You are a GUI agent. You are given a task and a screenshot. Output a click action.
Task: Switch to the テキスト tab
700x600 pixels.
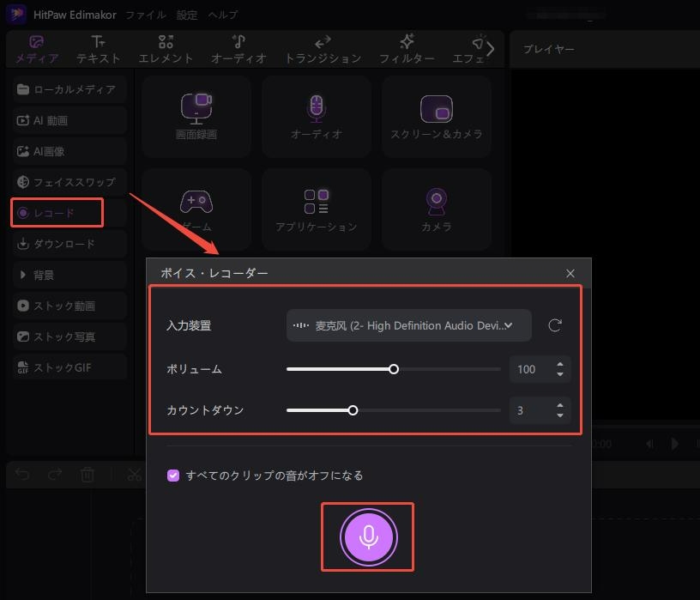point(98,49)
